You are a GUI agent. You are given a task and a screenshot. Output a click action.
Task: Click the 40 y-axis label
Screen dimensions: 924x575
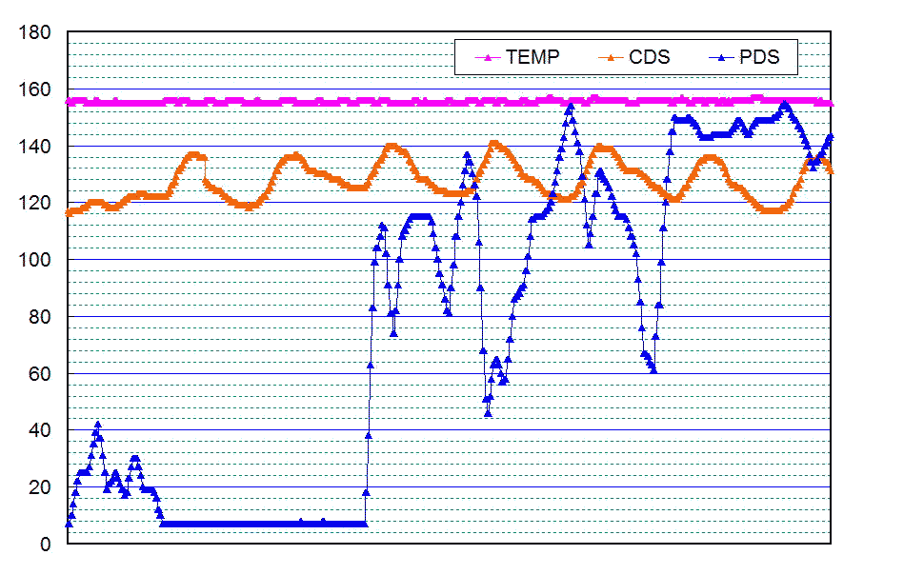click(x=40, y=430)
